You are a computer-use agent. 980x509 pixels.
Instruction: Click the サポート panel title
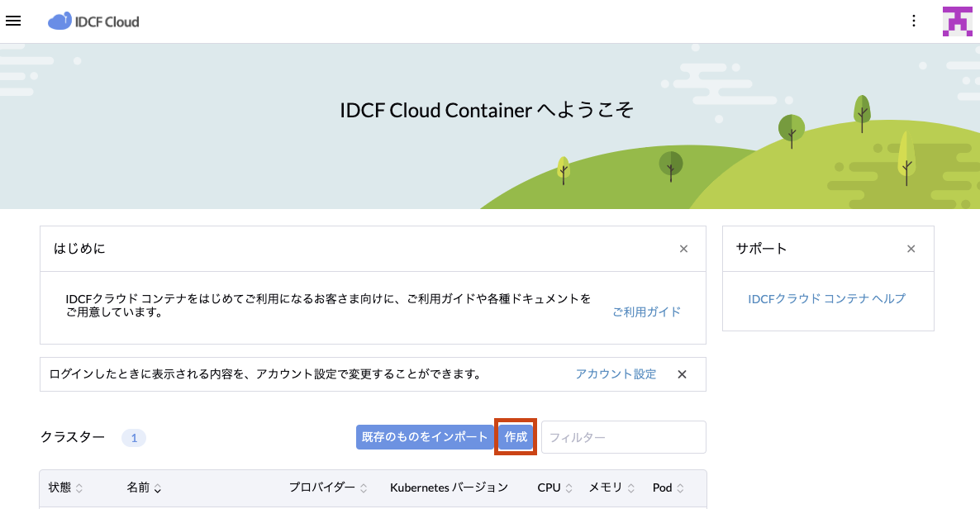[x=761, y=249]
